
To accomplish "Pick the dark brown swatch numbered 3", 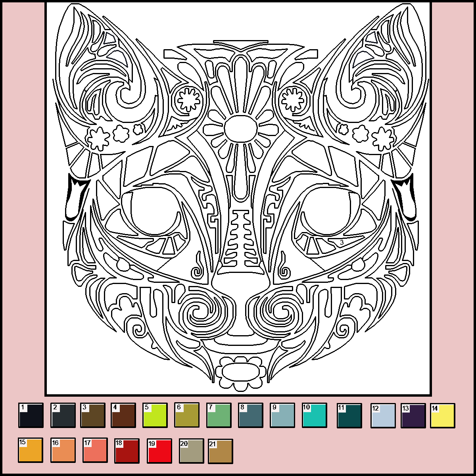I will pyautogui.click(x=93, y=416).
